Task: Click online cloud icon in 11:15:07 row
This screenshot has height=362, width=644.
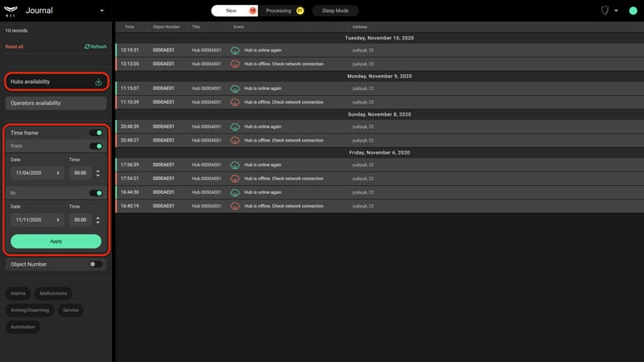Action: pyautogui.click(x=235, y=88)
